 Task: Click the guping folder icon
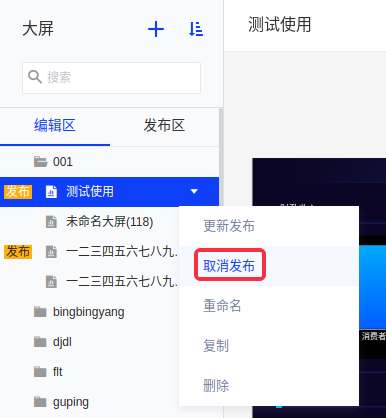point(40,402)
